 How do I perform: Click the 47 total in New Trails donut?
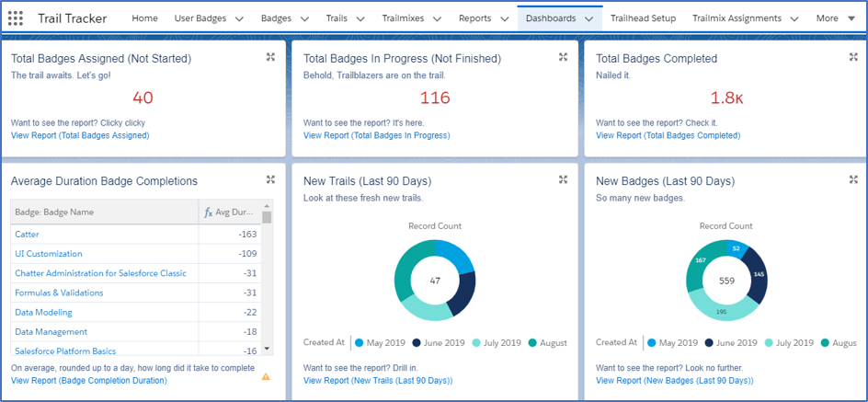[x=435, y=281]
